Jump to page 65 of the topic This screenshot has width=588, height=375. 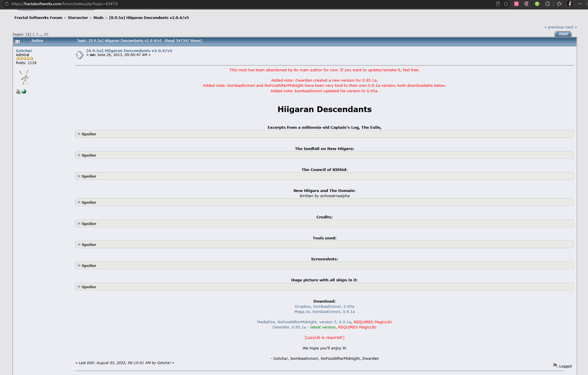(x=46, y=34)
